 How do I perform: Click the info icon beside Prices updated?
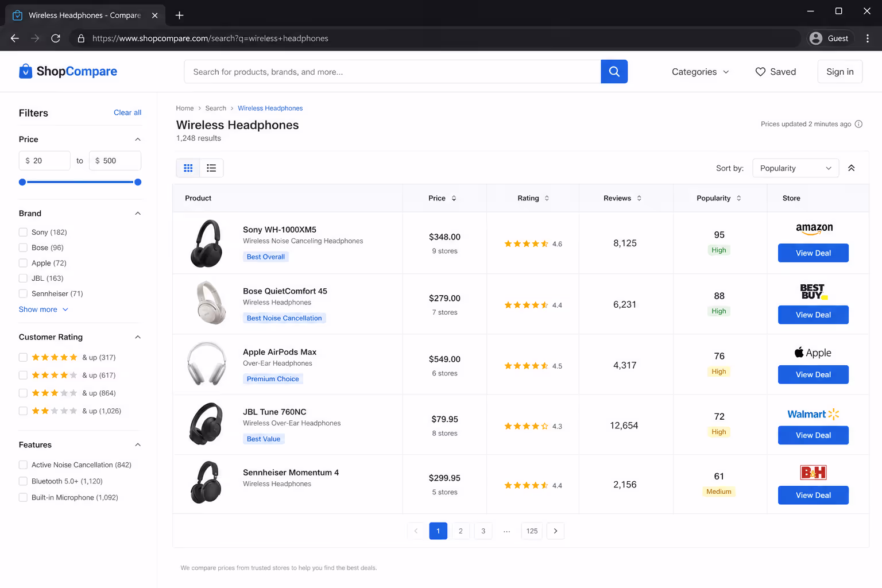tap(858, 124)
